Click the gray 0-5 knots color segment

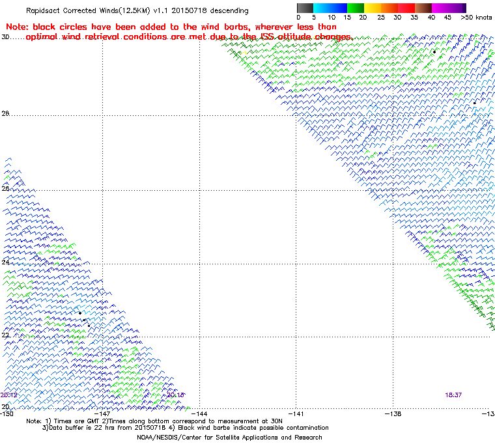[x=305, y=8]
